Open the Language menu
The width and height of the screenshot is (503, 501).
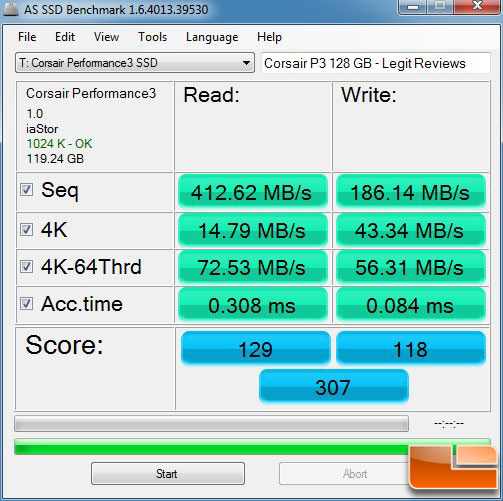click(212, 37)
